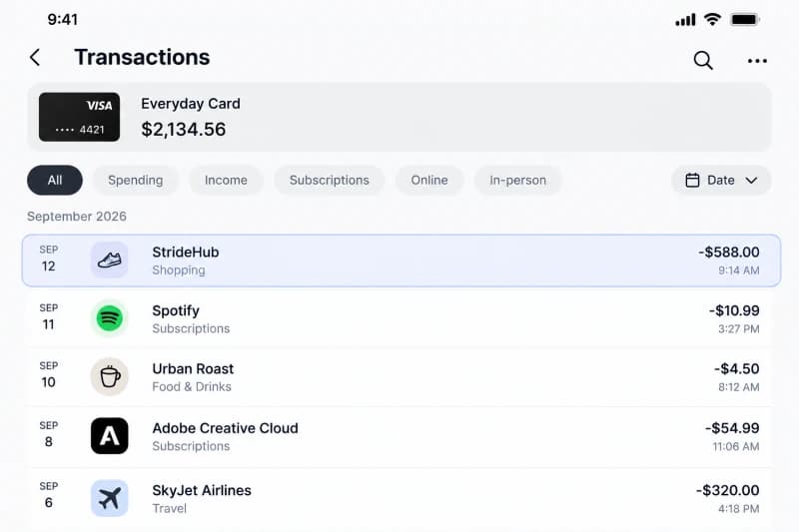The image size is (799, 532).
Task: Show only Subscriptions transactions
Action: 330,181
